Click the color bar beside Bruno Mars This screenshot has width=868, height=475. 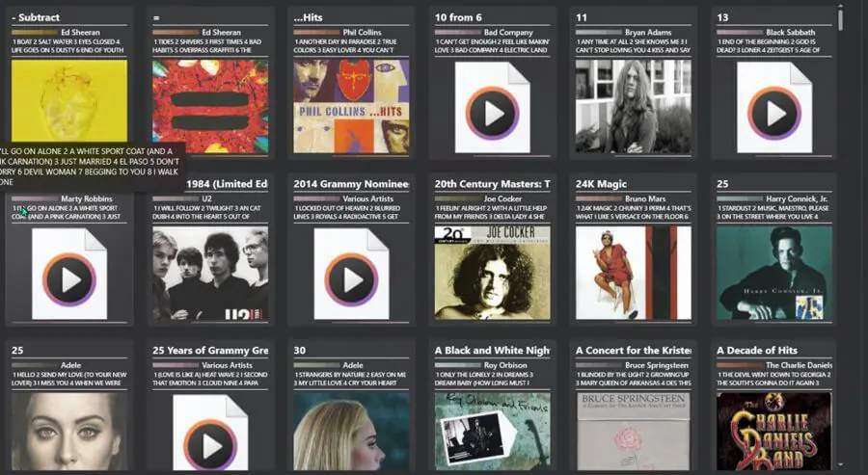599,199
